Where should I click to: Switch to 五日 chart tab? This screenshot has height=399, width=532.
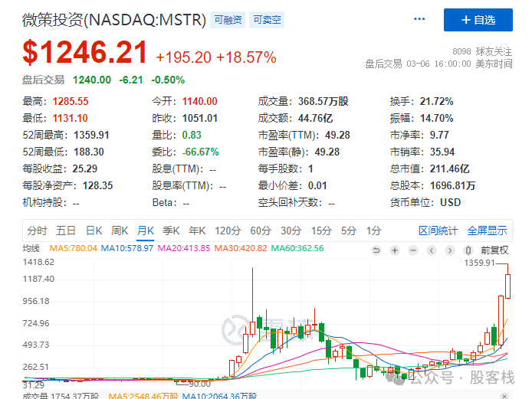pyautogui.click(x=65, y=231)
